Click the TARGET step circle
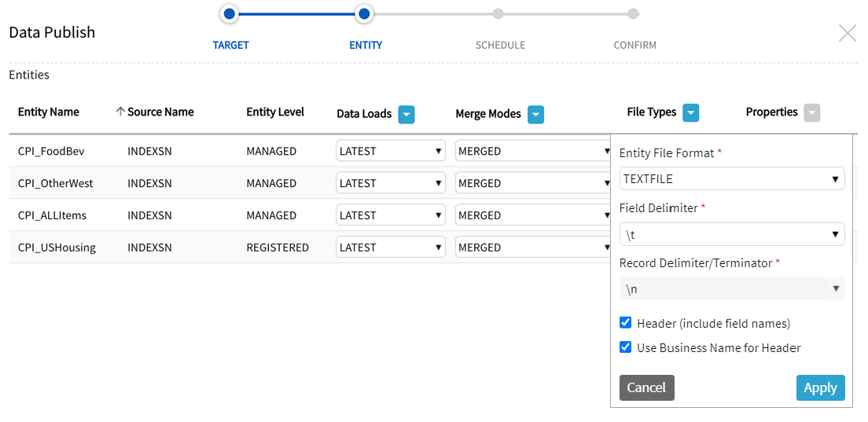The image size is (868, 422). [229, 13]
